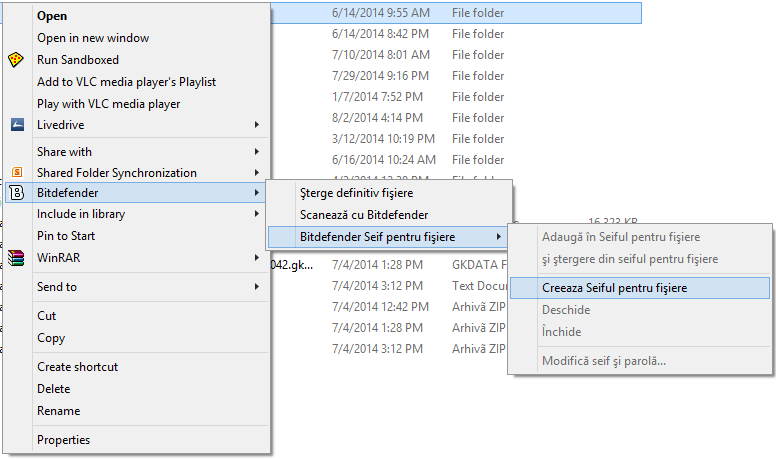Click the Sandboxie icon beside Run Sandboxed
Screen dimensions: 776x459
16,59
